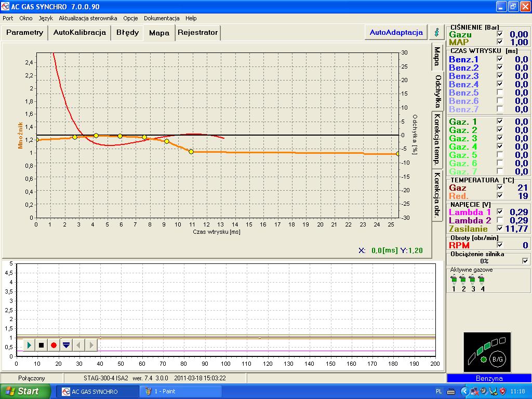Image resolution: width=532 pixels, height=399 pixels.
Task: Click the keyboard icon in system tray
Action: click(451, 392)
